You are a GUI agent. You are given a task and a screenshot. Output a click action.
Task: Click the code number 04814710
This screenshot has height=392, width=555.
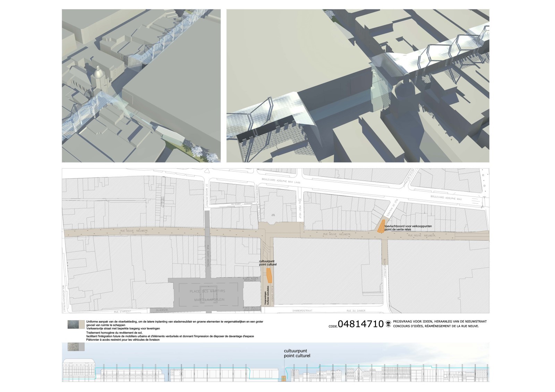[360, 324]
